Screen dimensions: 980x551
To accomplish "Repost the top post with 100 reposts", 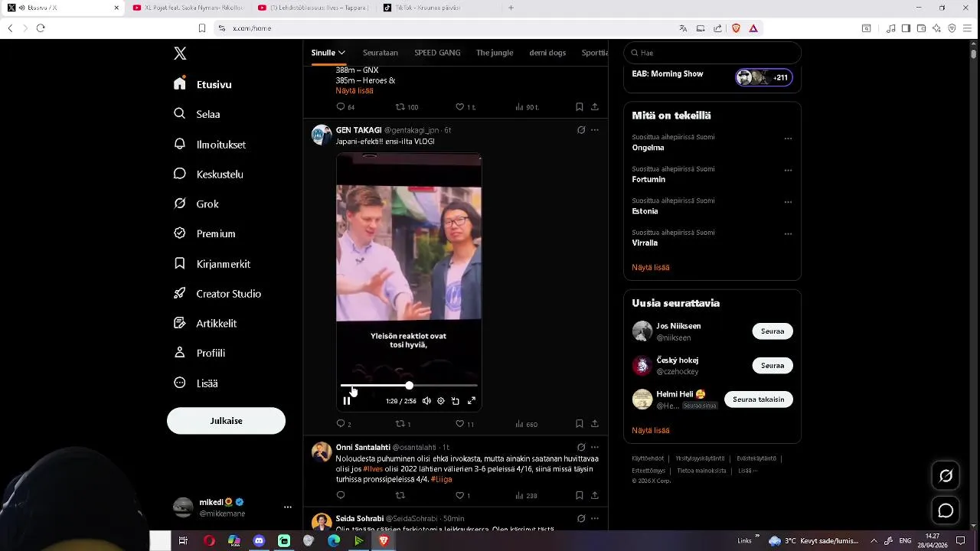I will (x=407, y=107).
